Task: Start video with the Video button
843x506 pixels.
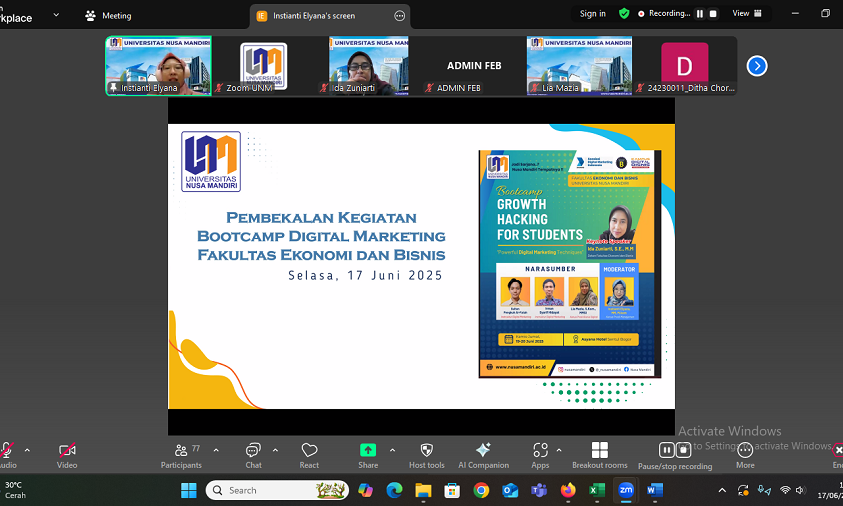Action: [x=67, y=455]
